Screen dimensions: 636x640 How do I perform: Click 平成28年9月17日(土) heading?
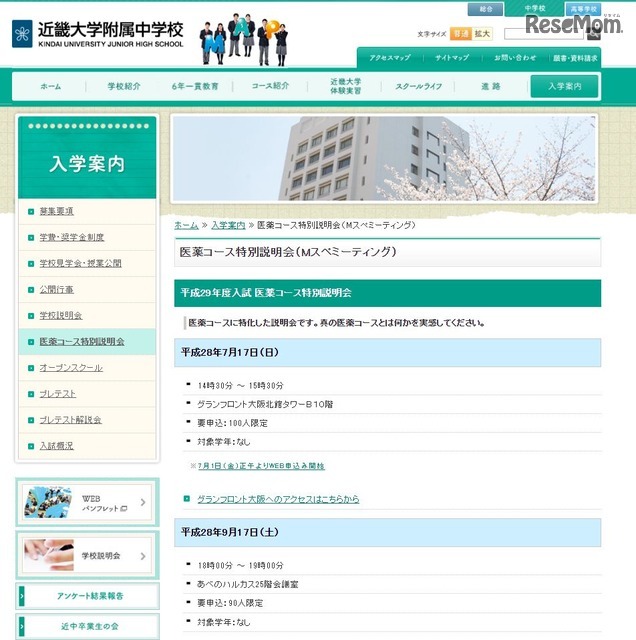coord(230,532)
